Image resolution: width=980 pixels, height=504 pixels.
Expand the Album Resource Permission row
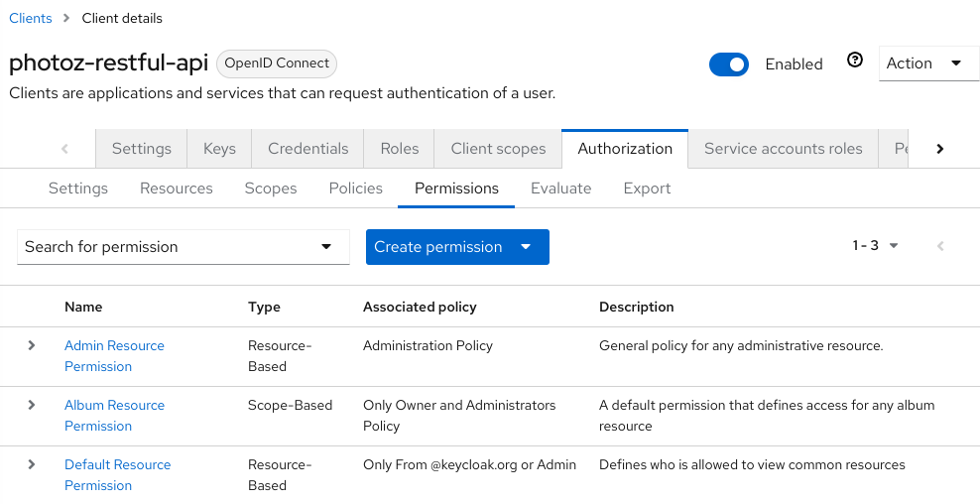point(32,405)
